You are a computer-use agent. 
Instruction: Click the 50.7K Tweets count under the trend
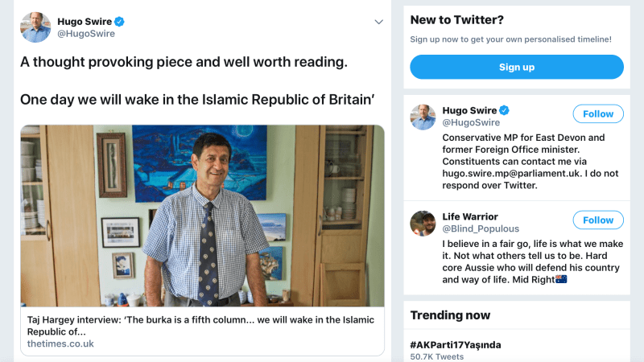coord(436,356)
